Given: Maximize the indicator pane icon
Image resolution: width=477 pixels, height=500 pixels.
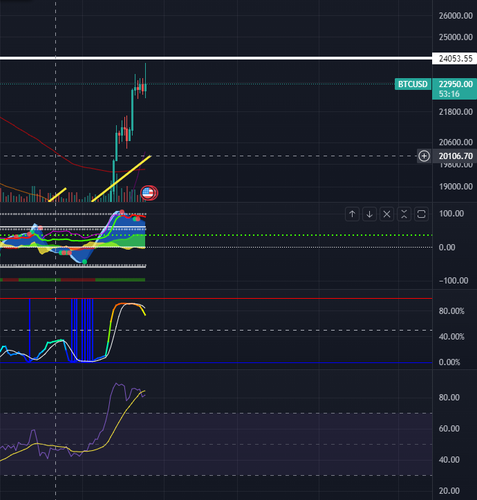Looking at the screenshot, I should (421, 214).
